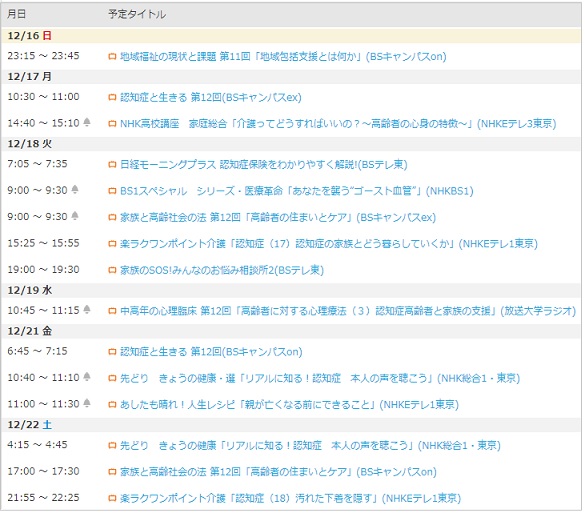Open 楽ラクワンポイント介護「認知症(17)」link
Screen dimensions: 585x513
tap(329, 244)
